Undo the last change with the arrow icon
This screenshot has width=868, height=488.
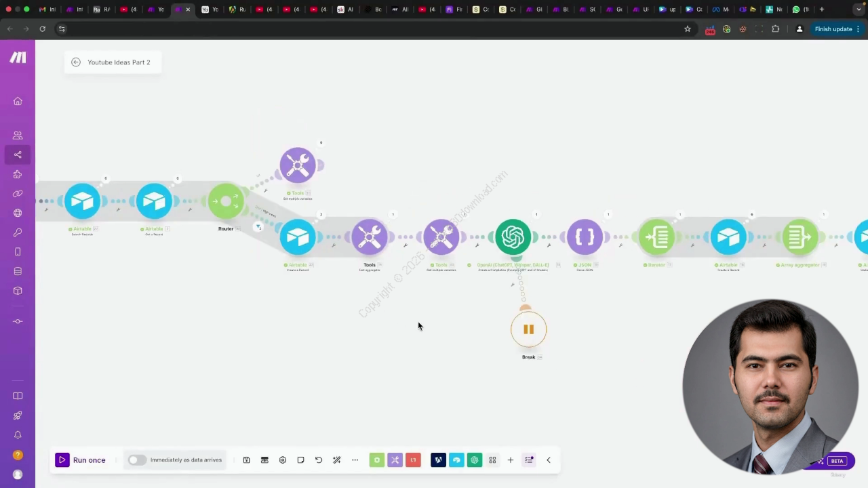[319, 460]
